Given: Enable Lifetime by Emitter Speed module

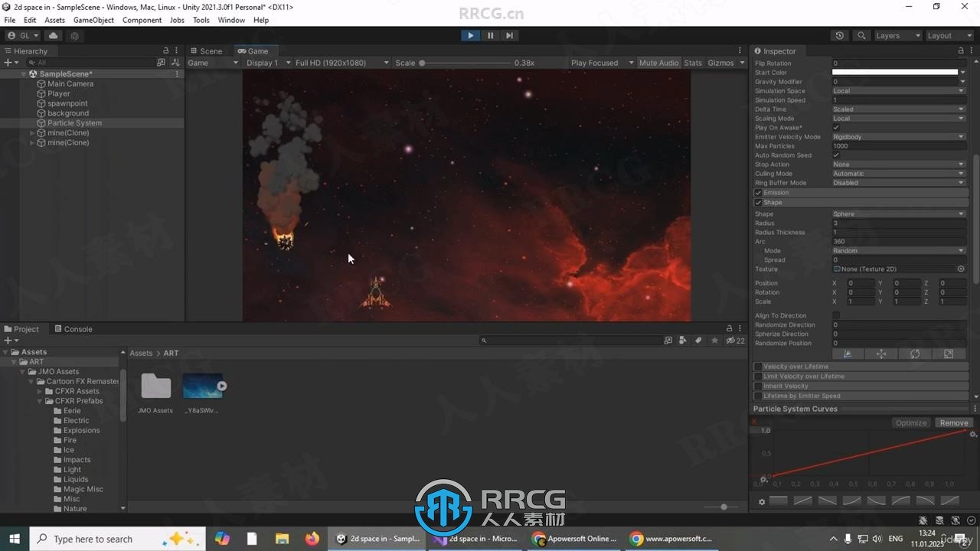Looking at the screenshot, I should click(x=758, y=396).
